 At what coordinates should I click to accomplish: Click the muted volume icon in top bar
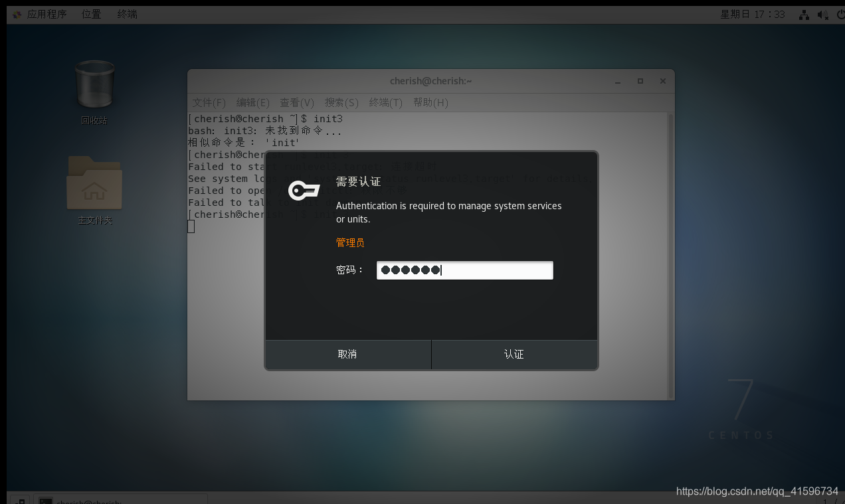coord(822,15)
